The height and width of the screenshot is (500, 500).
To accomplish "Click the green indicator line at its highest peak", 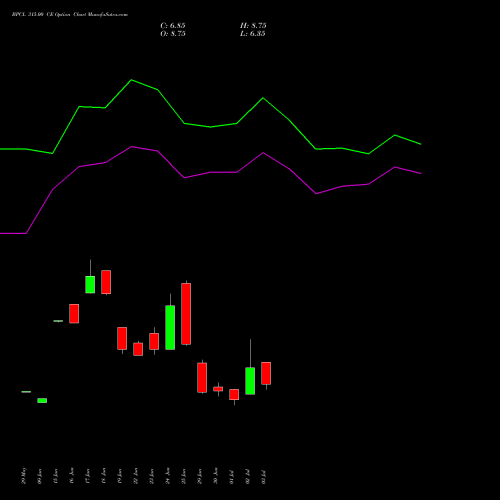I will coord(131,80).
